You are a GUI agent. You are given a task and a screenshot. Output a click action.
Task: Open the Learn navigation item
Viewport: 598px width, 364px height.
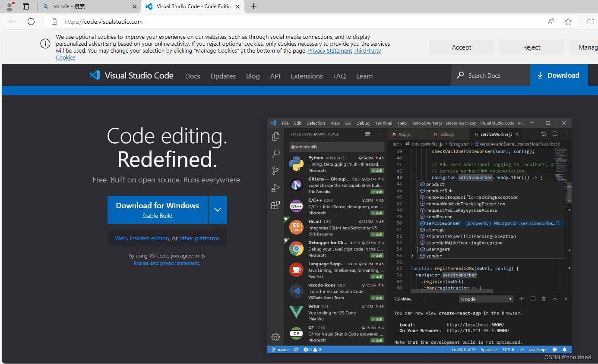click(x=364, y=76)
